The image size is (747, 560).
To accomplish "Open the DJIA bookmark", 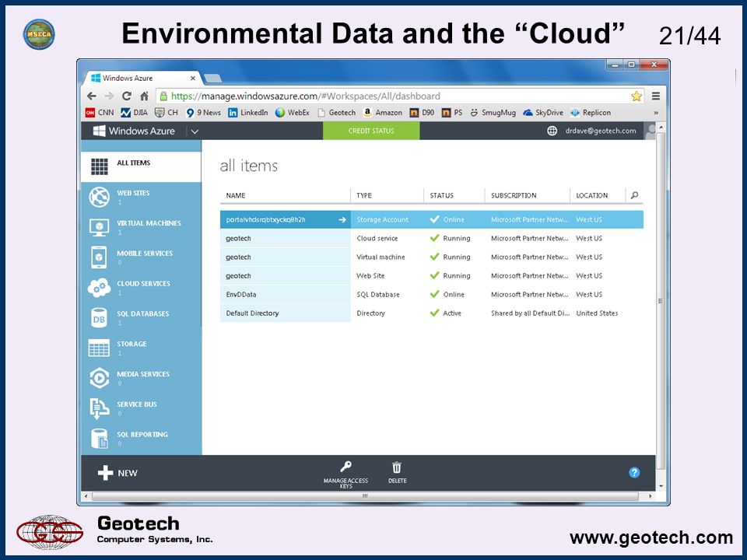I will coord(134,112).
